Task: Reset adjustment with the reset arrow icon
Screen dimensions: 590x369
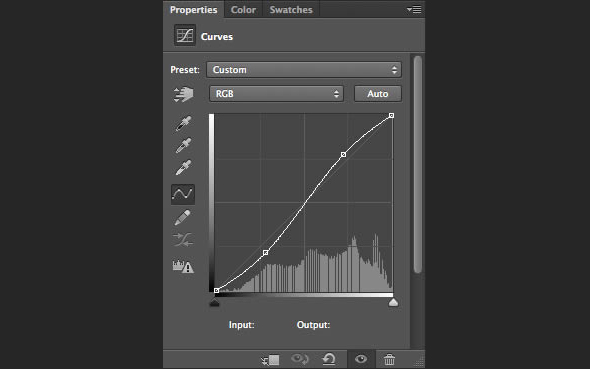Action: coord(329,359)
